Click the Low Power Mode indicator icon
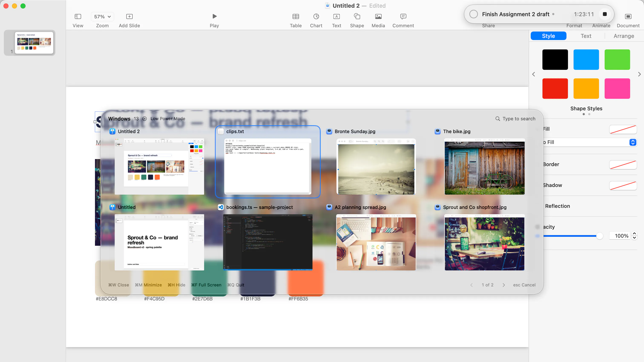Screen dimensions: 644x362 pyautogui.click(x=145, y=119)
